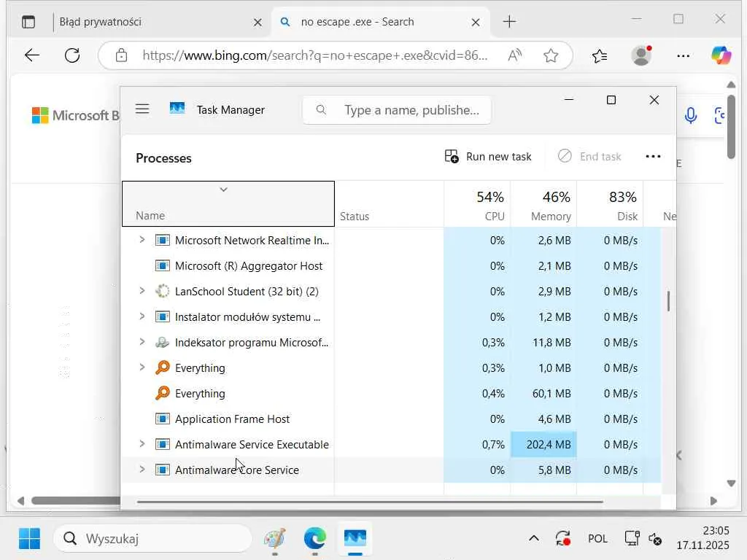Screen dimensions: 747x560
Task: Click Microsoft (R) Aggregator Host icon
Action: [x=163, y=265]
